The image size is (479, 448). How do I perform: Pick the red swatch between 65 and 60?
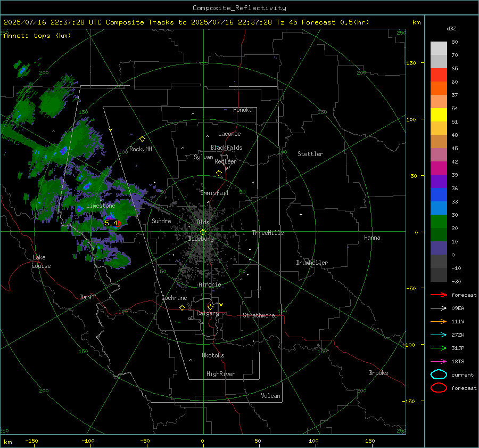tap(439, 75)
